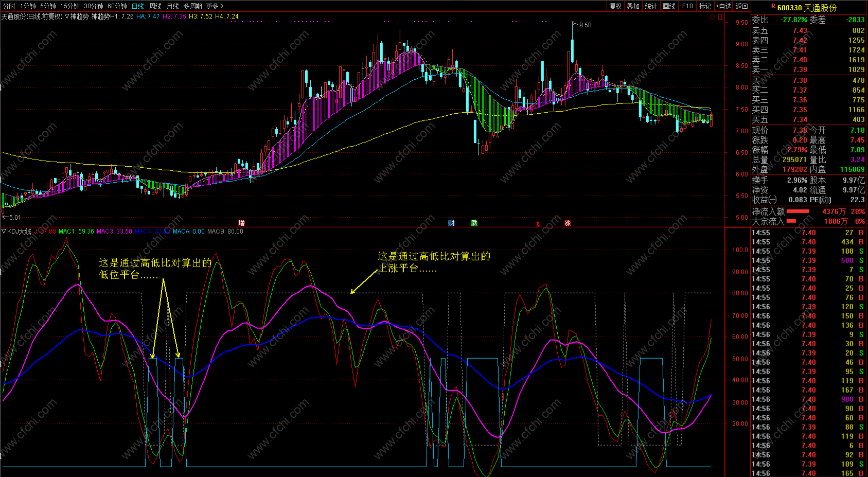Click the 内盘 value 115869
The image size is (868, 477).
coord(852,169)
